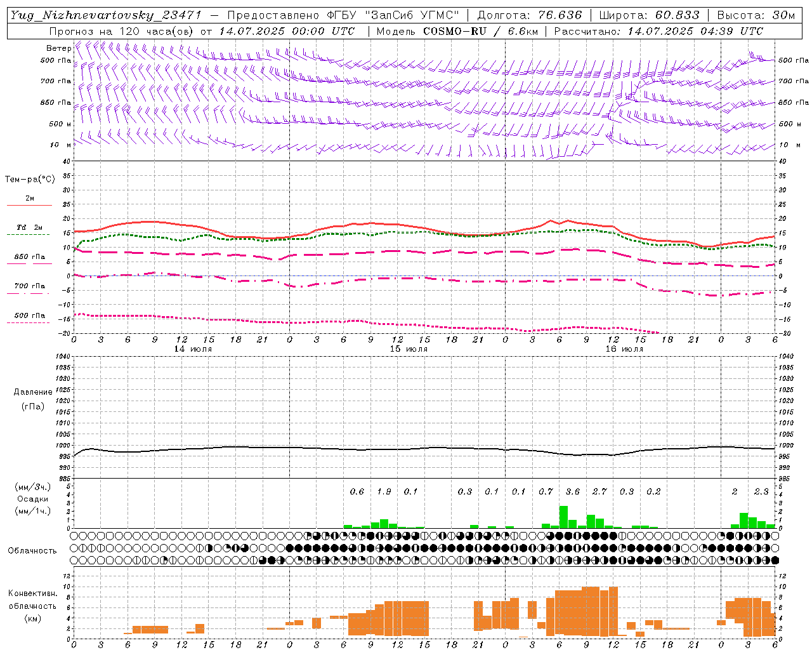Click the 0.7 precipitation value
812x650 pixels.
point(546,491)
